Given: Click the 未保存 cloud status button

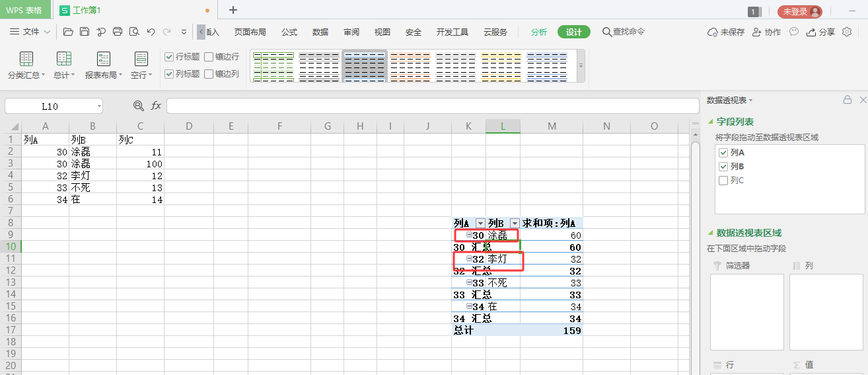Looking at the screenshot, I should point(726,32).
